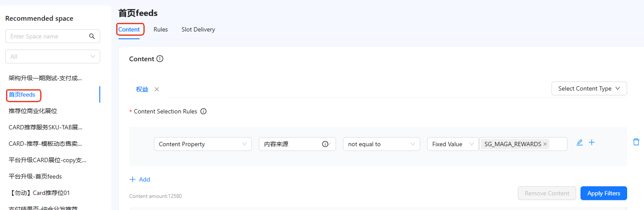This screenshot has width=644, height=210.
Task: Focus the Enter Space name search field
Action: click(48, 36)
